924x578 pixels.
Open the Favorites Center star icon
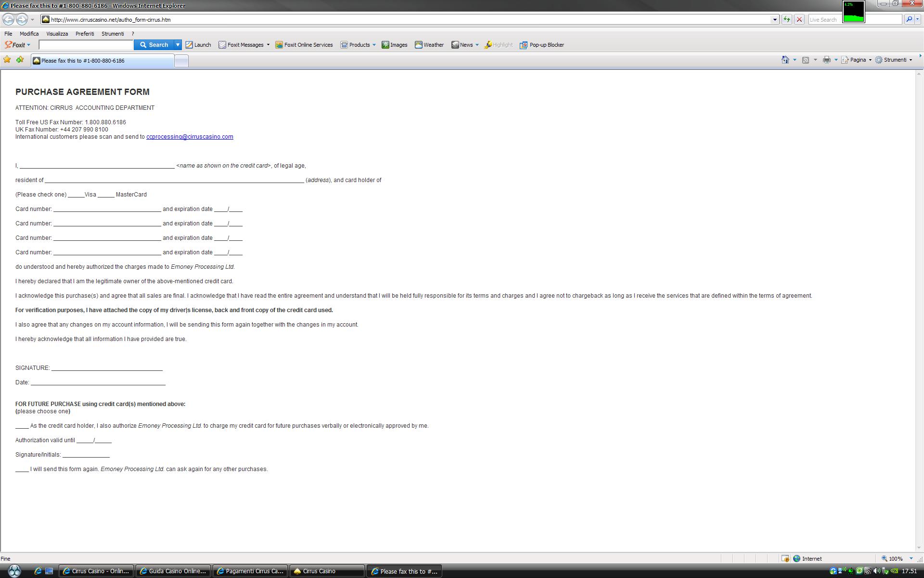(x=7, y=60)
